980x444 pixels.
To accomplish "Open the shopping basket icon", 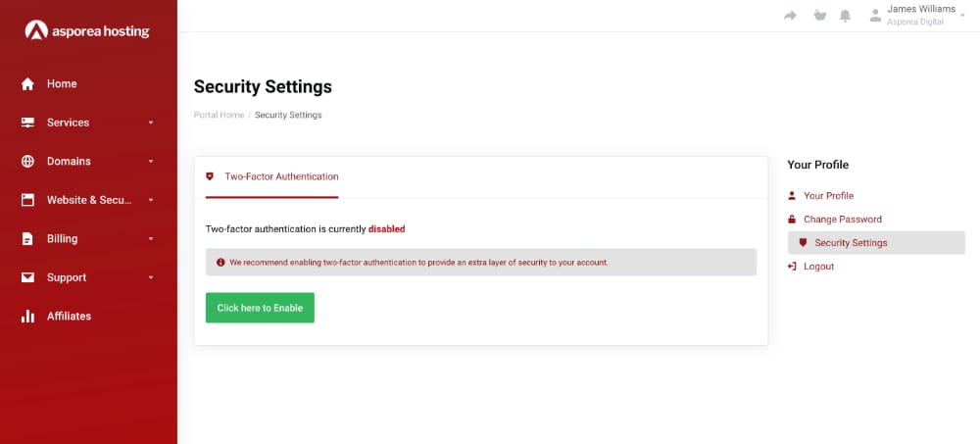I will 819,16.
